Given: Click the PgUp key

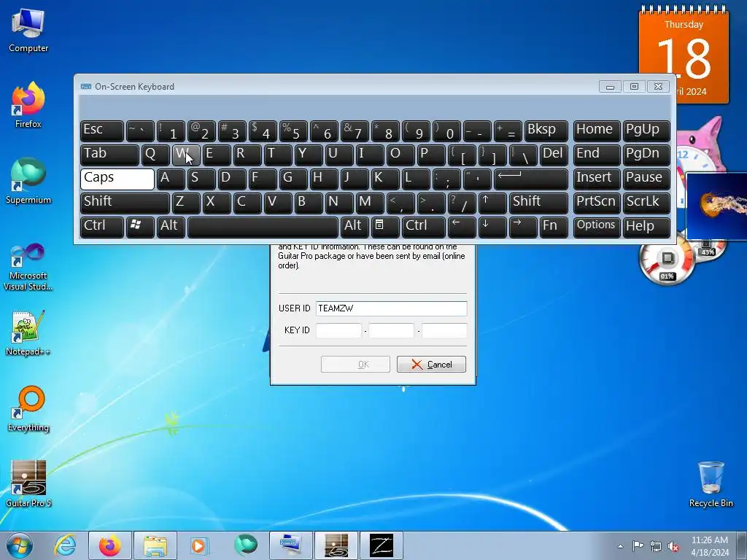Looking at the screenshot, I should click(646, 131).
